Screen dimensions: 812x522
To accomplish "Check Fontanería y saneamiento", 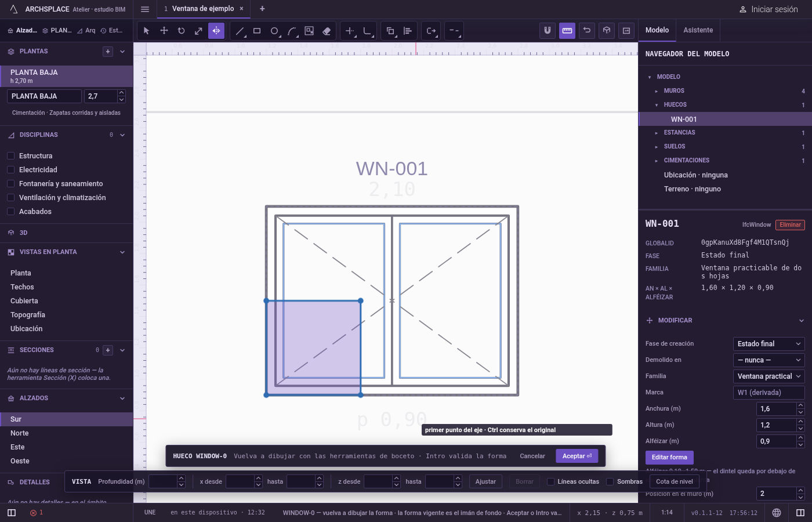I will click(x=10, y=184).
